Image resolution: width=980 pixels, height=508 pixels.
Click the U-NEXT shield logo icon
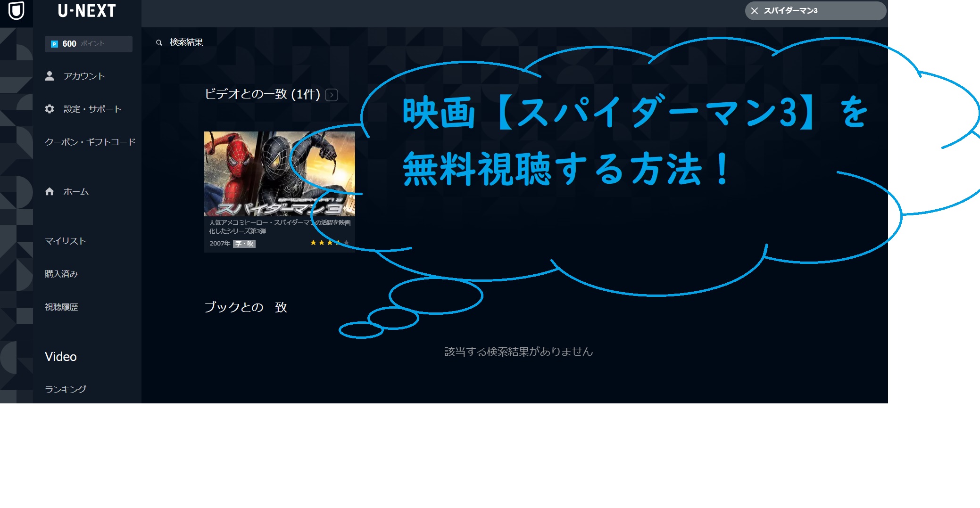click(17, 10)
